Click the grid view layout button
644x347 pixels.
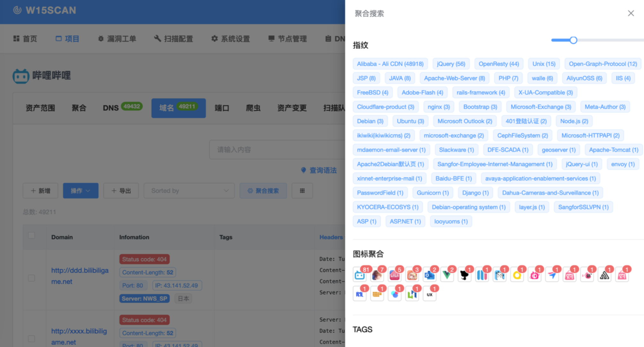[302, 191]
